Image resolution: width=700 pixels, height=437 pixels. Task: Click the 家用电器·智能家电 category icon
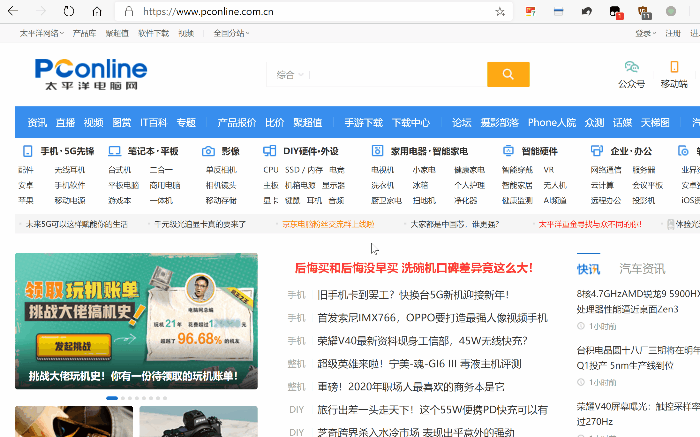pos(377,151)
